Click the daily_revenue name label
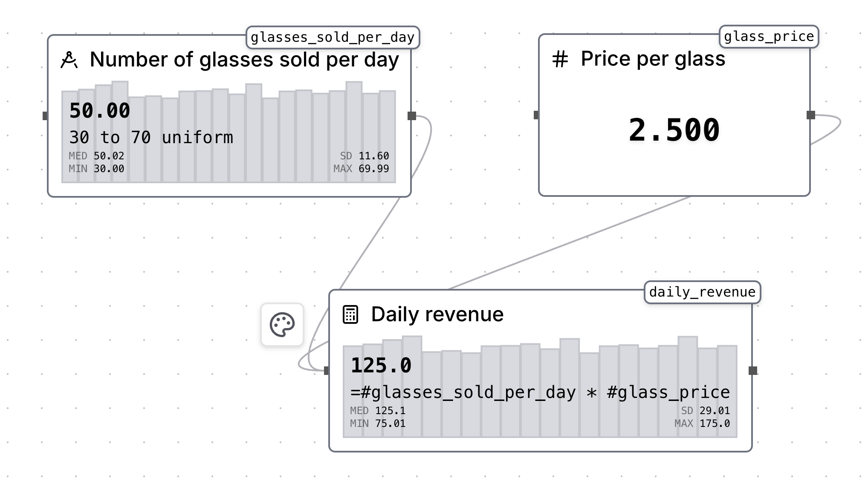Screen dimensions: 868x484 (x=702, y=292)
